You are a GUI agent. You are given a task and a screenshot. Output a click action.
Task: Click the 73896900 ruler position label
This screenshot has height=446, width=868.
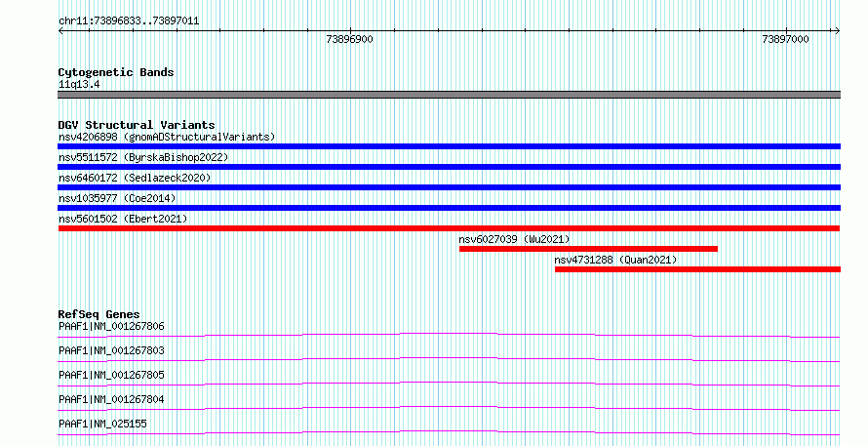tap(349, 39)
